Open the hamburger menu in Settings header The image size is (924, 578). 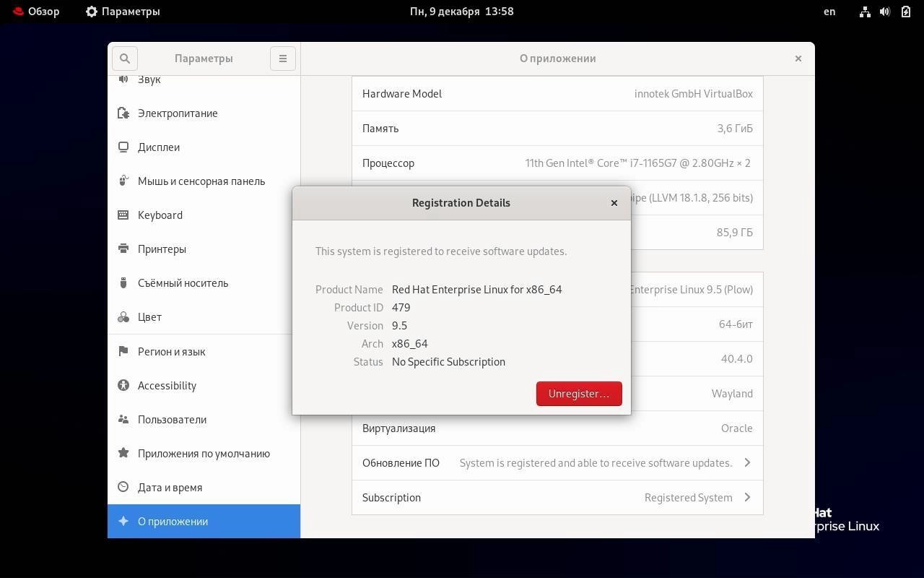pos(283,59)
